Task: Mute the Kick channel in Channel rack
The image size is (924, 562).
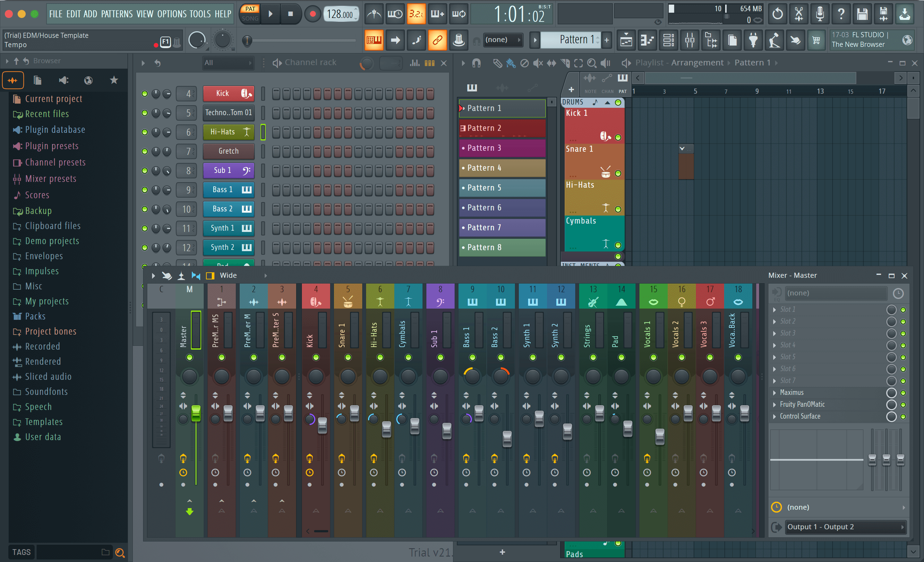Action: point(144,93)
